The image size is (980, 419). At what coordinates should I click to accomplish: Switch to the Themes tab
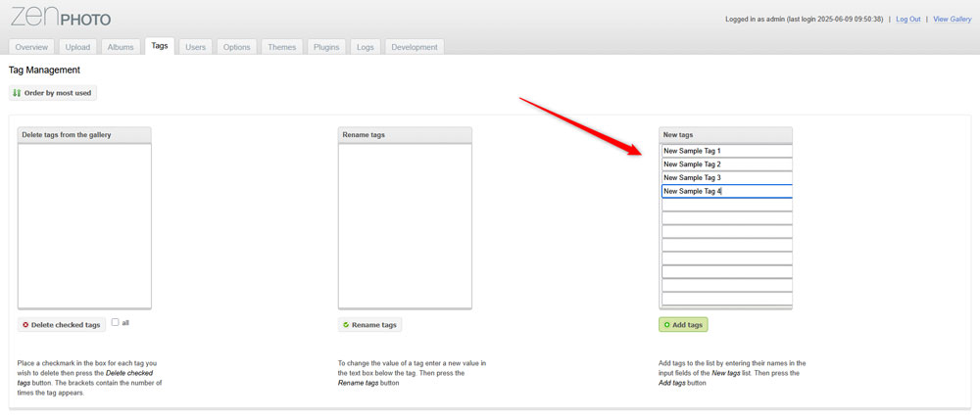(282, 47)
